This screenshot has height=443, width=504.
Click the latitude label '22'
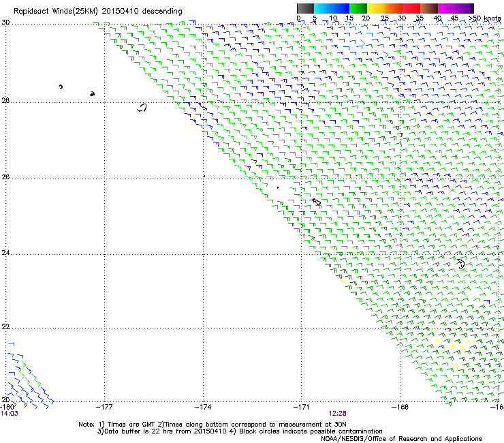pyautogui.click(x=5, y=326)
